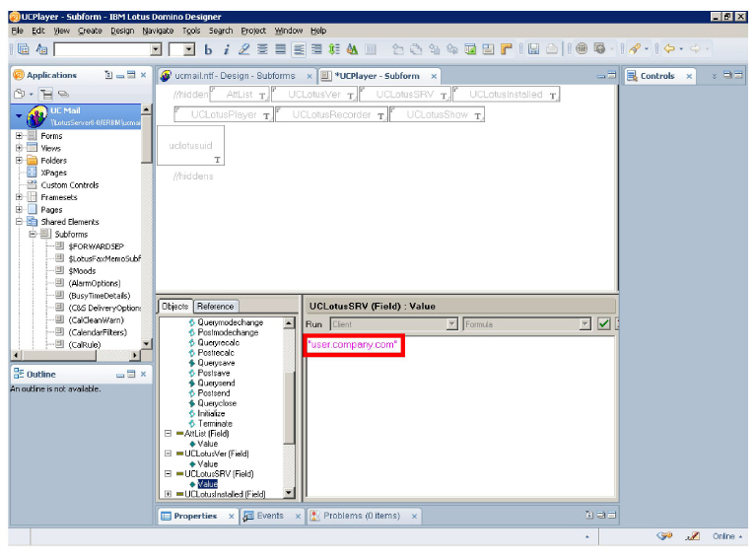
Task: Toggle bold text formatting
Action: tap(208, 49)
